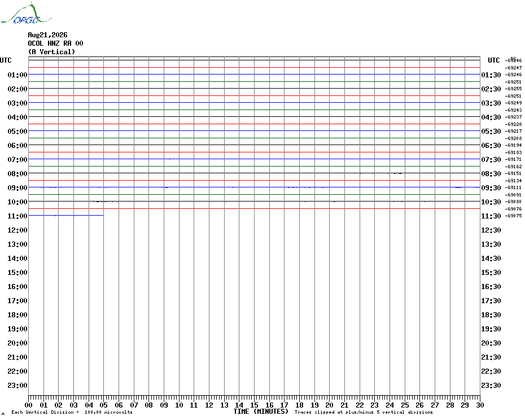Screen dimensions: 525x420
Task: Click the OFGC logo at top left
Action: tap(26, 14)
